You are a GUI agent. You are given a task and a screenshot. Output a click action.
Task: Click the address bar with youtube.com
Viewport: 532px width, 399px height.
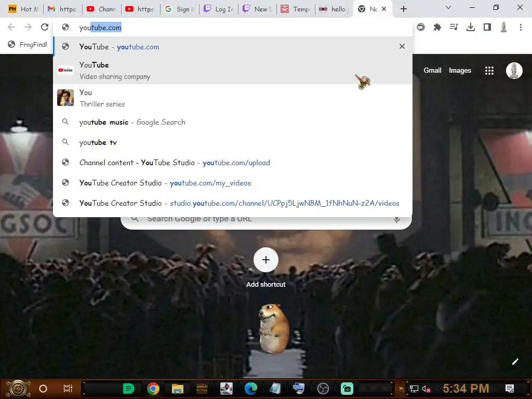[x=233, y=28]
